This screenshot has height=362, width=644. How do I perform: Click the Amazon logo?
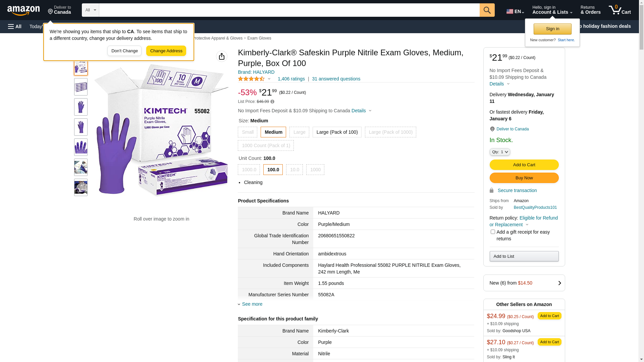[x=23, y=10]
